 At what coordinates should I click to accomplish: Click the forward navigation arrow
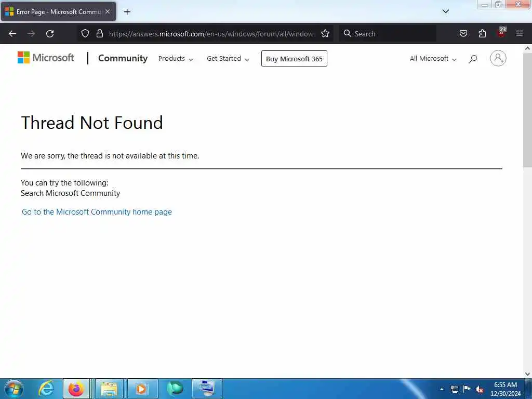coord(31,34)
